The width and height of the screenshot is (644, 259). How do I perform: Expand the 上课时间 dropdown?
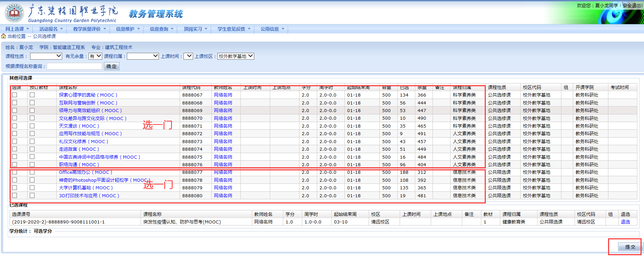coord(188,56)
